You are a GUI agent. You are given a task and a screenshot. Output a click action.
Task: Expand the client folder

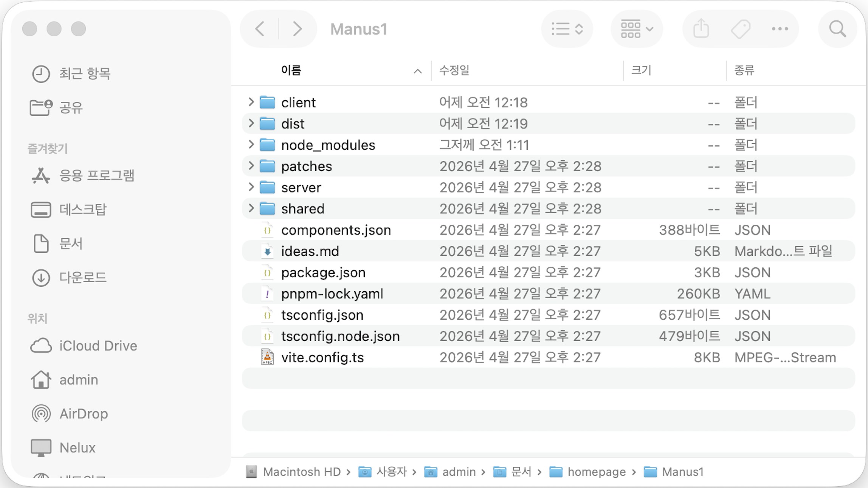coord(251,102)
